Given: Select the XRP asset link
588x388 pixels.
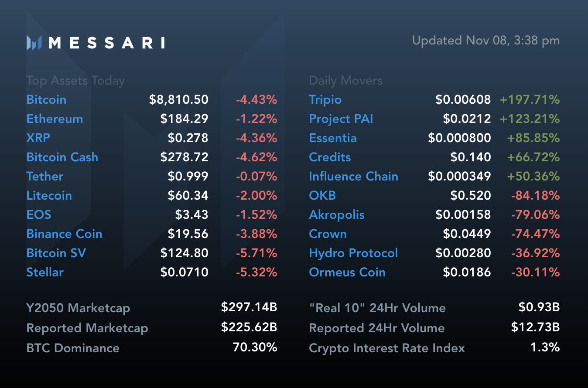Looking at the screenshot, I should click(x=38, y=138).
